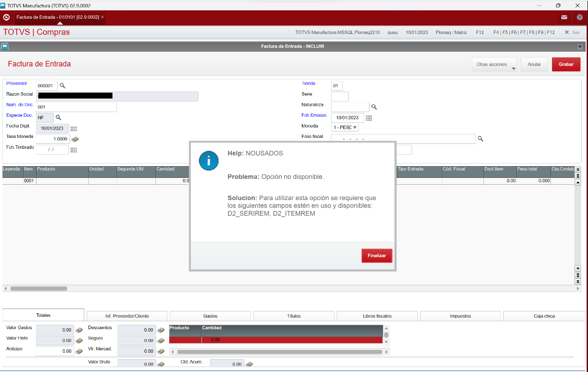Click the Folio fiscal input field

[403, 139]
